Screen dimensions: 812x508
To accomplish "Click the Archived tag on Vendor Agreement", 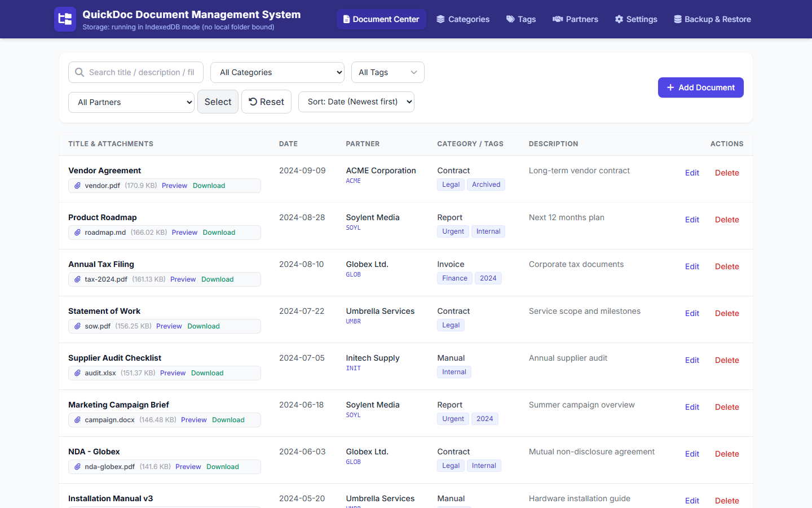I will tap(486, 185).
